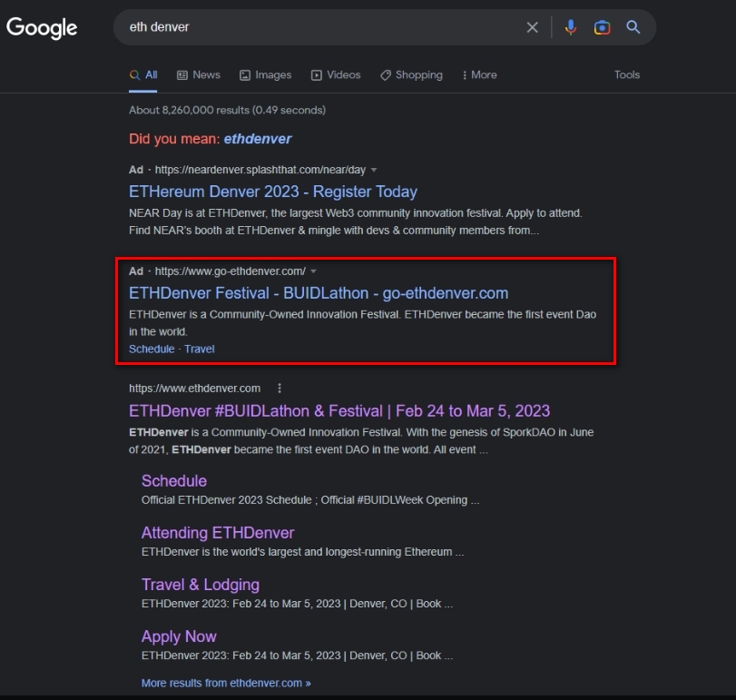Click the 'ethdenver' spelling suggestion
The width and height of the screenshot is (736, 700).
click(x=258, y=139)
